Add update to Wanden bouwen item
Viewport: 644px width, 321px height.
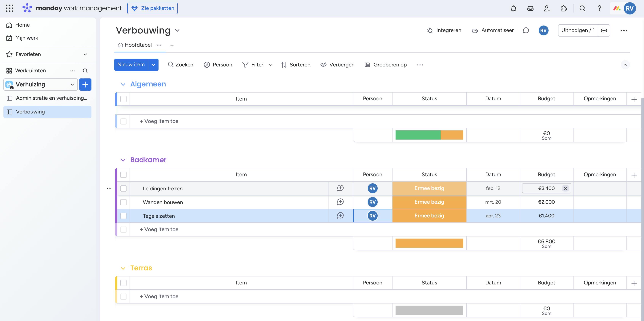click(340, 202)
